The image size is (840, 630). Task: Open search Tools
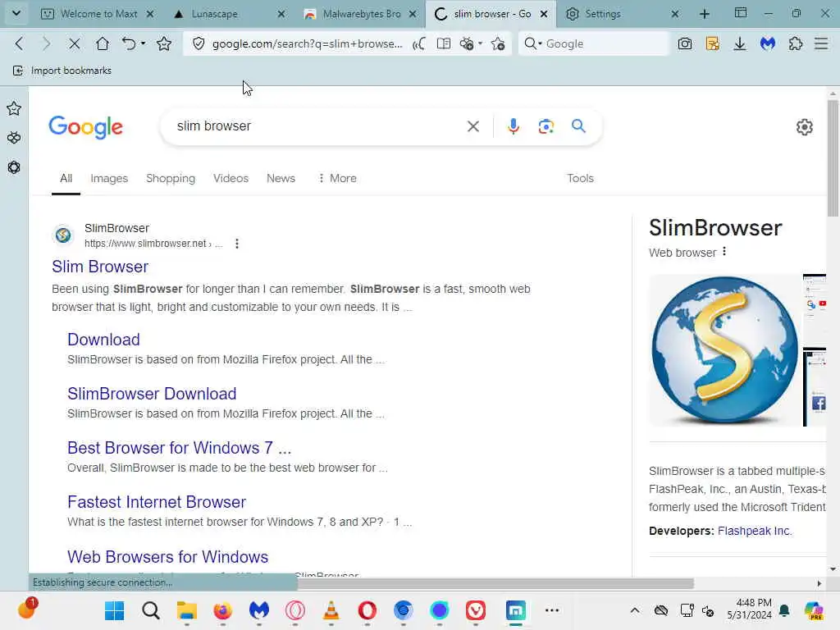pos(580,178)
